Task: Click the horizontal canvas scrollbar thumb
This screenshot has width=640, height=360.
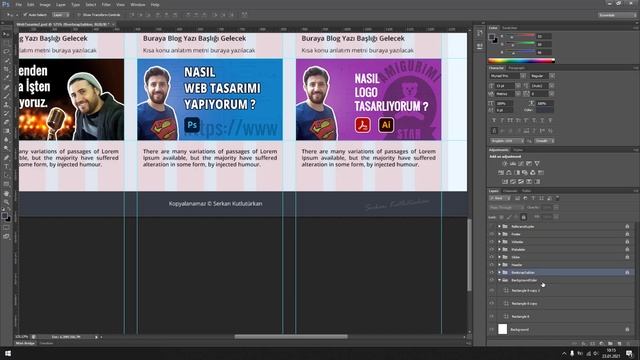Action: (x=291, y=337)
